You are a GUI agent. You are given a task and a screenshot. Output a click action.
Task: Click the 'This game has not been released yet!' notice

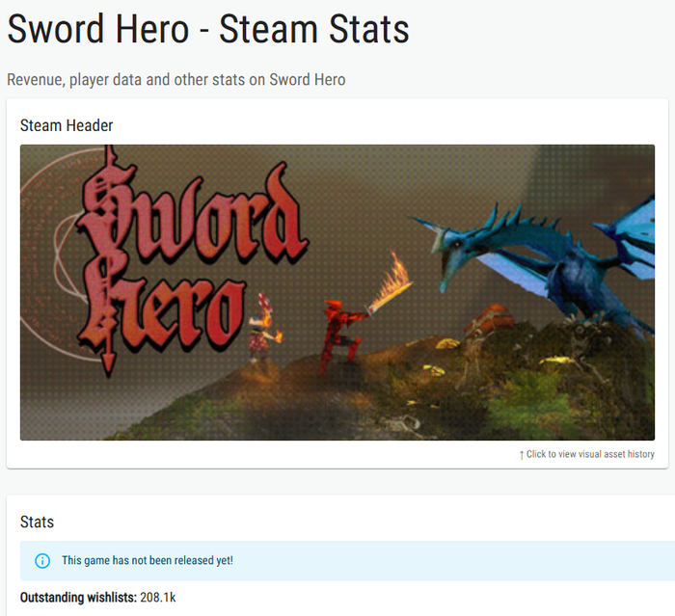pos(148,560)
